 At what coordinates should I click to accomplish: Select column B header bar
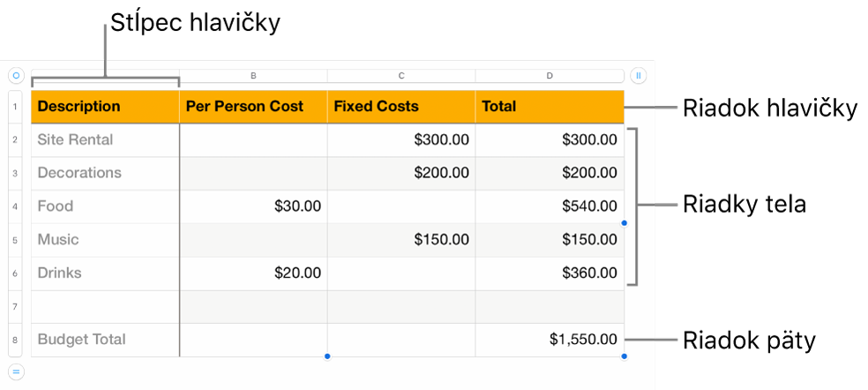[x=253, y=76]
